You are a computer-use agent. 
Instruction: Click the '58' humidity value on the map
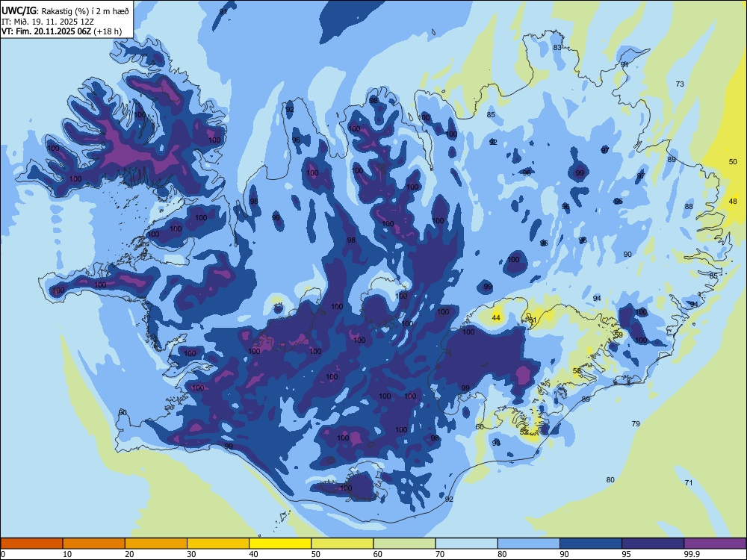coord(577,371)
